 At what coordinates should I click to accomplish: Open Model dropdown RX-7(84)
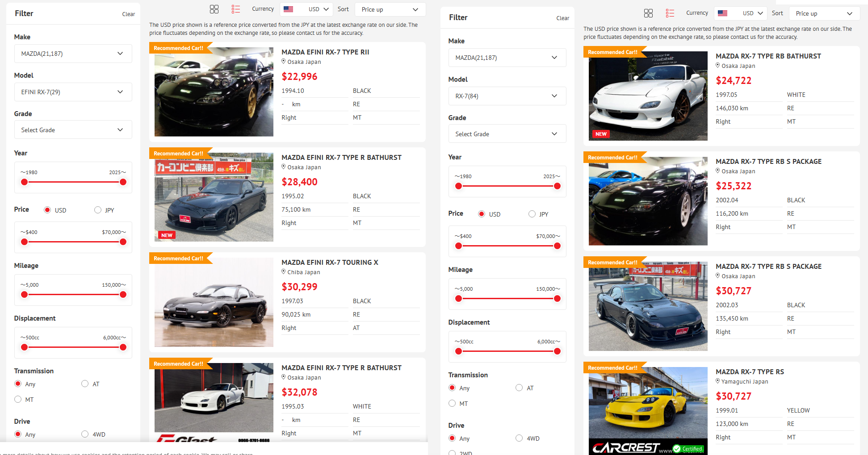[507, 96]
